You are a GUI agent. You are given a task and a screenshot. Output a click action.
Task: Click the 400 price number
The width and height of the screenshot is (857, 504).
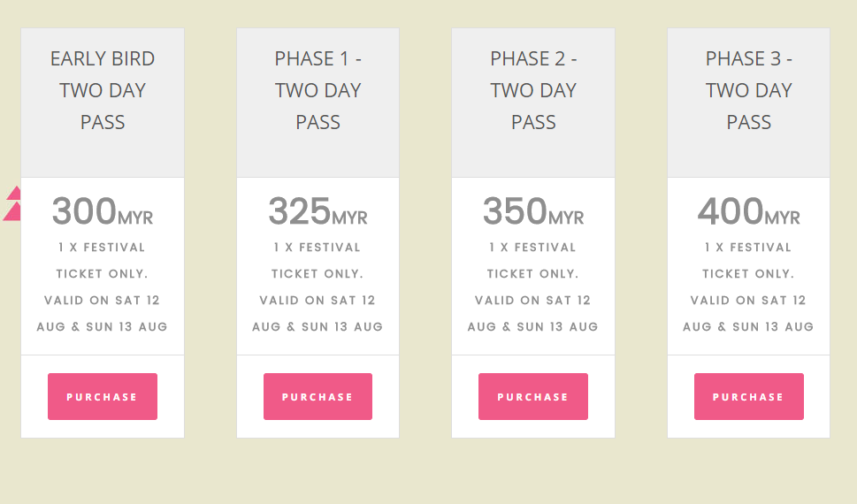tap(731, 212)
